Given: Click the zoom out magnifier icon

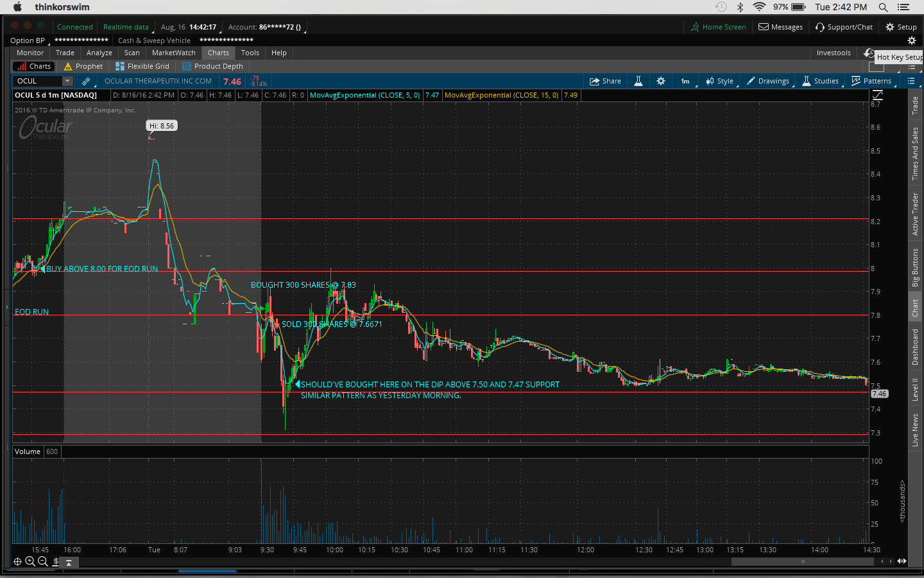Looking at the screenshot, I should pyautogui.click(x=43, y=561).
